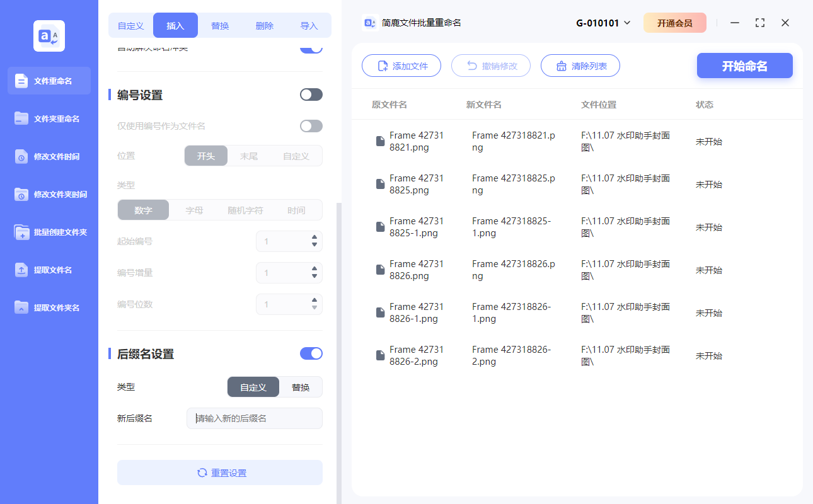Enable the 编号设置 numbering switch
813x504 pixels.
[x=311, y=94]
